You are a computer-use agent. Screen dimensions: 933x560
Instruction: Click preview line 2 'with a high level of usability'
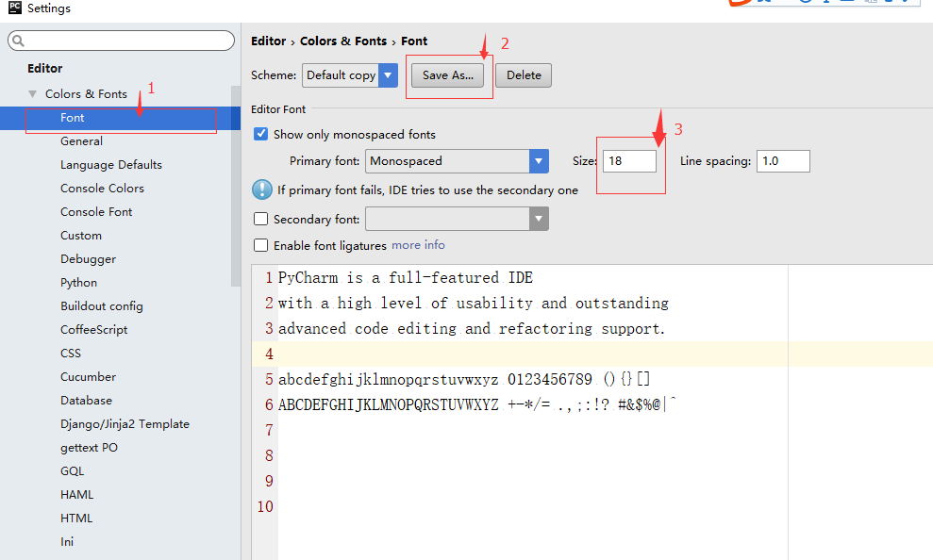pos(473,304)
